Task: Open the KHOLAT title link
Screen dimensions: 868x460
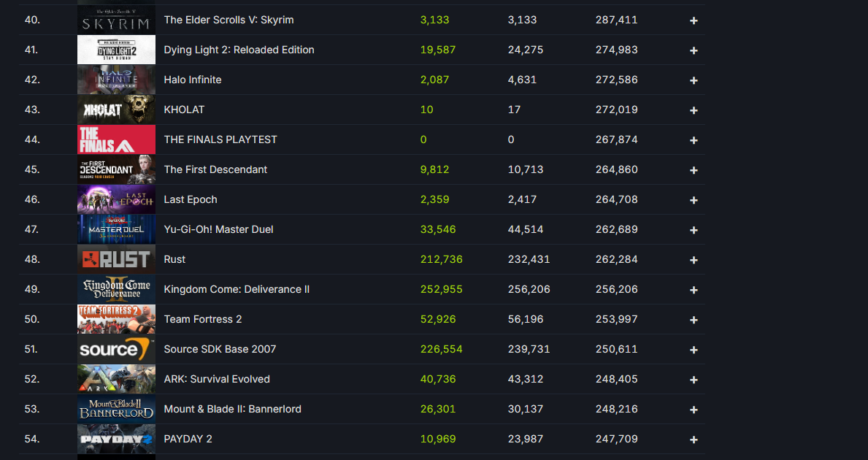Action: coord(184,110)
